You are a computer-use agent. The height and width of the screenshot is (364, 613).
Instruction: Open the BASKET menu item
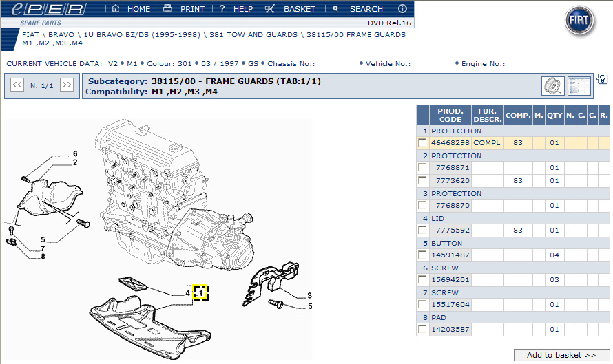[x=300, y=9]
